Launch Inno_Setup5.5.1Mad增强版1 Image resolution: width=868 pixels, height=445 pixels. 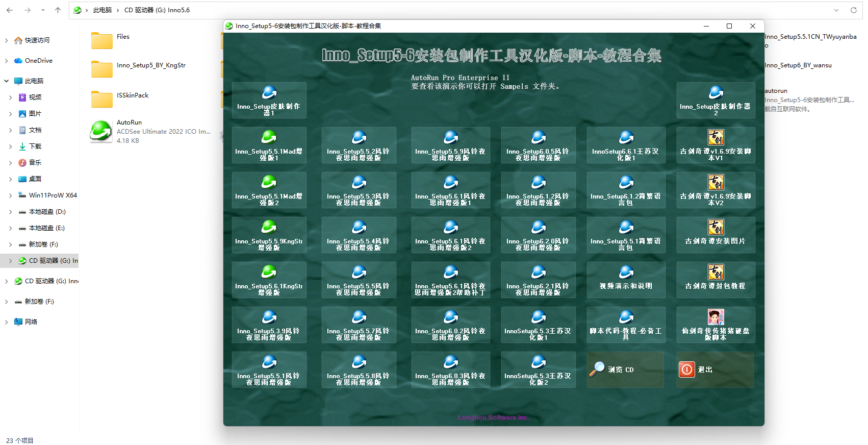coord(269,145)
